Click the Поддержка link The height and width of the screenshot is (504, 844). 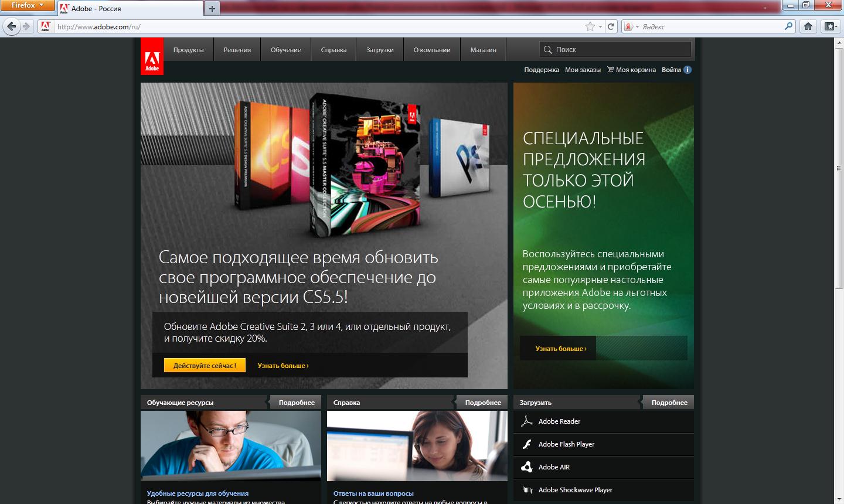(542, 70)
